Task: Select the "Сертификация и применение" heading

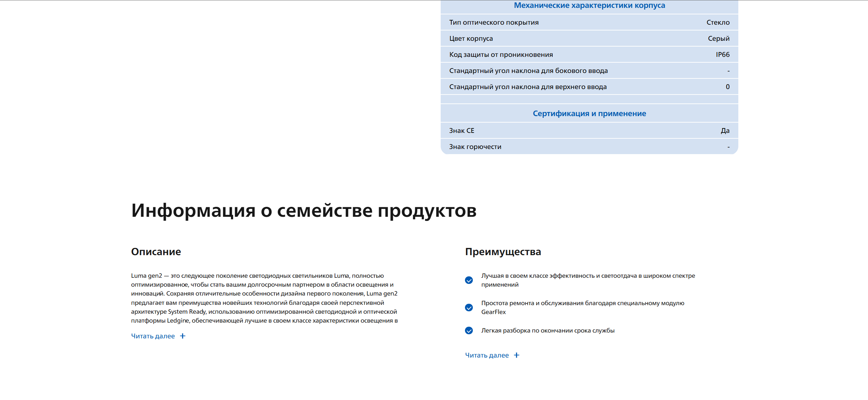Action: tap(590, 113)
